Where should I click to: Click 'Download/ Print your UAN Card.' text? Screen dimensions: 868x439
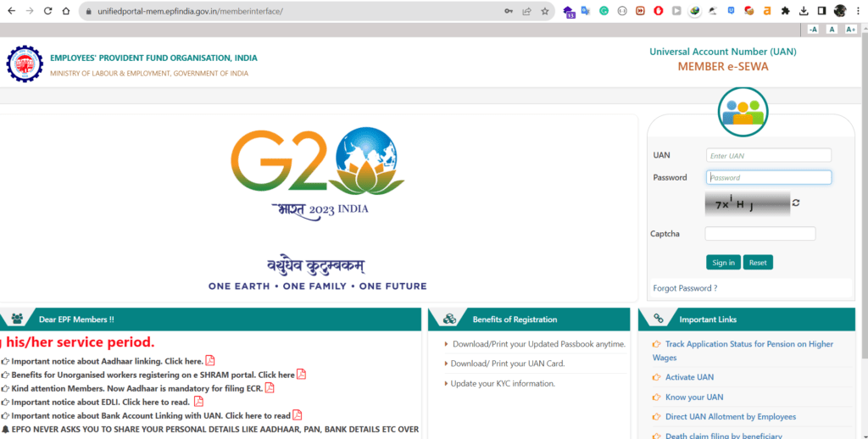coord(508,364)
